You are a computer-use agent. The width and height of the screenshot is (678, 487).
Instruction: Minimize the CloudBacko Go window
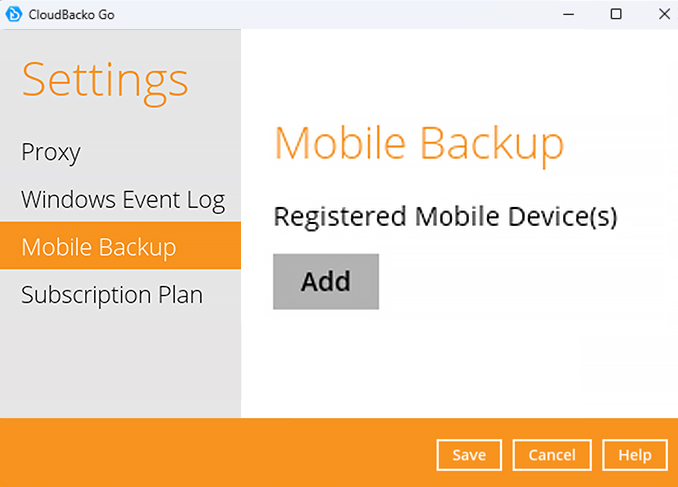coord(568,14)
